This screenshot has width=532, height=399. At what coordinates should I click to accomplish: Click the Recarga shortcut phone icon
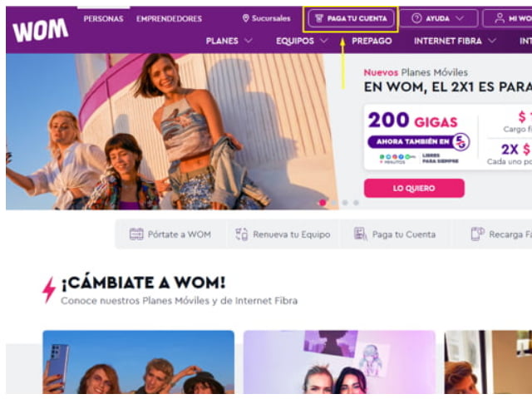click(478, 234)
